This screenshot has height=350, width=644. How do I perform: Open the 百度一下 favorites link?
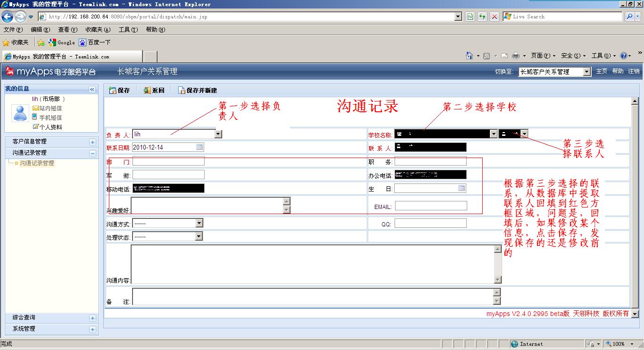pyautogui.click(x=95, y=42)
